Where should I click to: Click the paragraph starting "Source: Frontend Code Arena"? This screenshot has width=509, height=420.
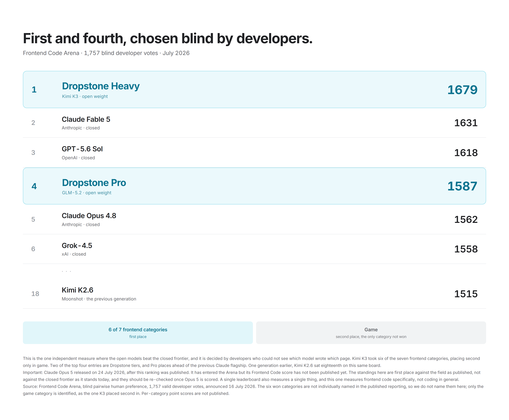(x=253, y=390)
